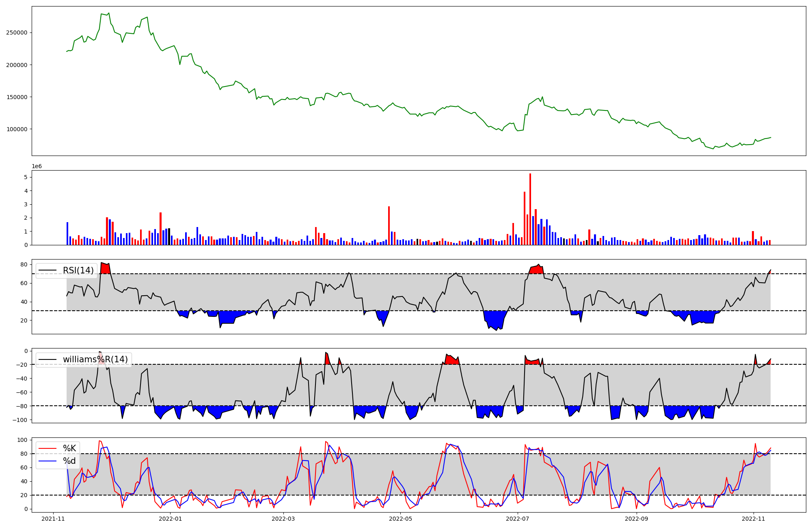812x528 pixels.
Task: Click the blue %d legend line sample
Action: 47,461
